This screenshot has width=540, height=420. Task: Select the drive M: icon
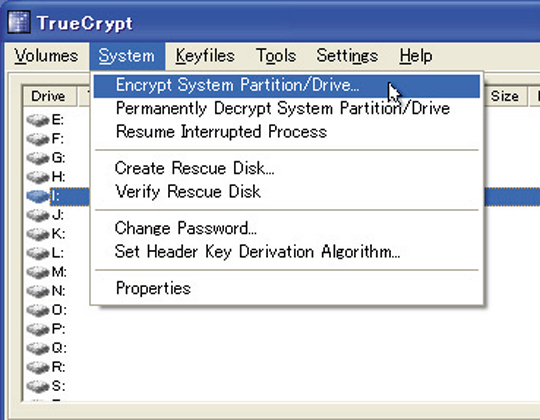(x=38, y=272)
